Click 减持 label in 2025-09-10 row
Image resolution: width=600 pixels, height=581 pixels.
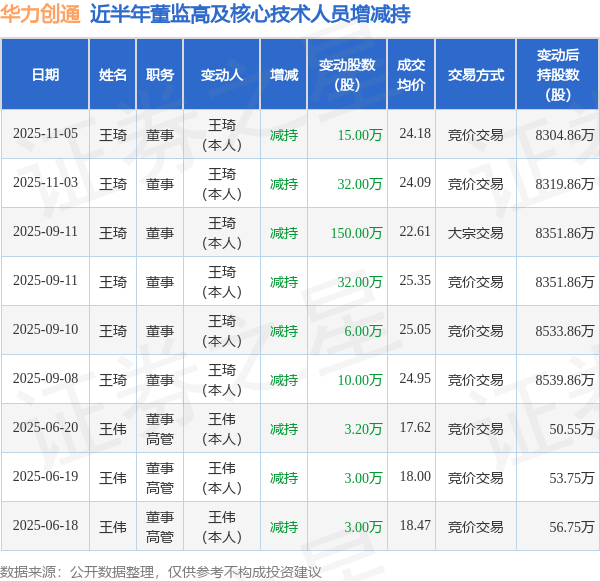tap(284, 331)
